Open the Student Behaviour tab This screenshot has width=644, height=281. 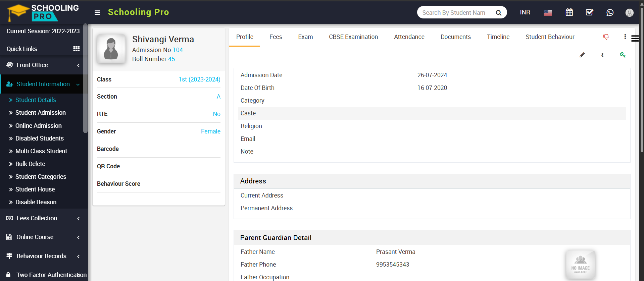click(550, 37)
